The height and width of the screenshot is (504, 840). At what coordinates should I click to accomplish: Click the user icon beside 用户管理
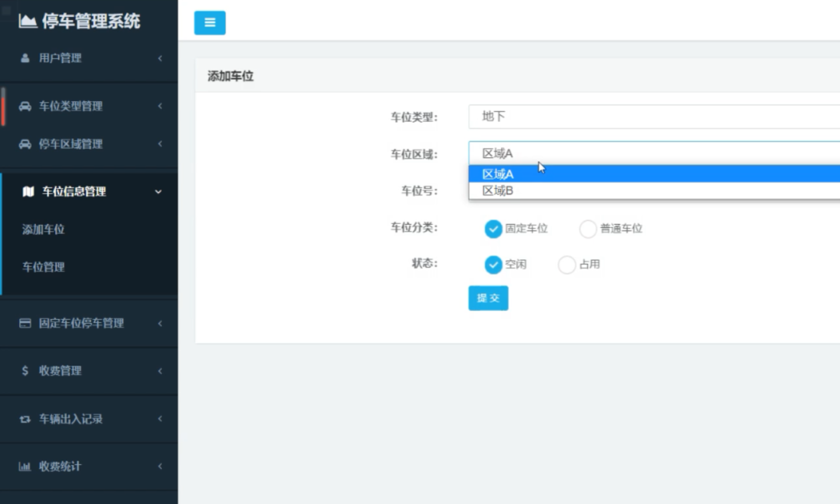pos(25,58)
